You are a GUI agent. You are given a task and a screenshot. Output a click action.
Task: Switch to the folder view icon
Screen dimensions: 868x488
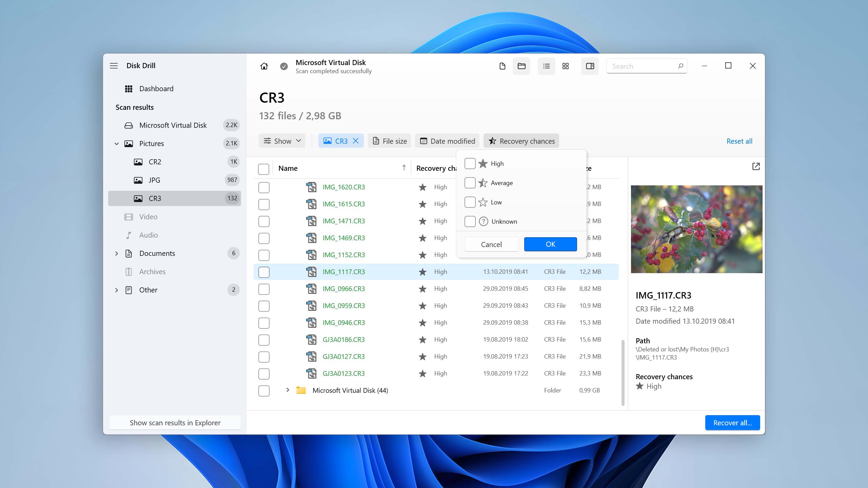[x=521, y=66]
